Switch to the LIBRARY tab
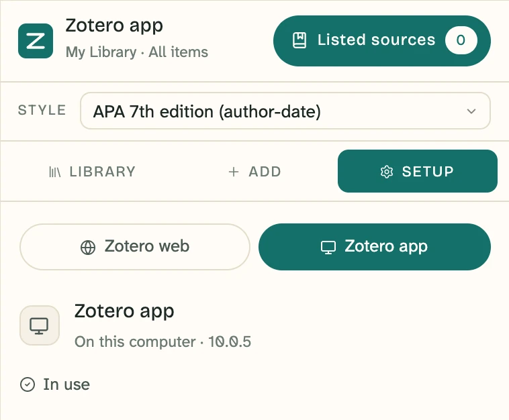This screenshot has height=420, width=509. coord(92,172)
